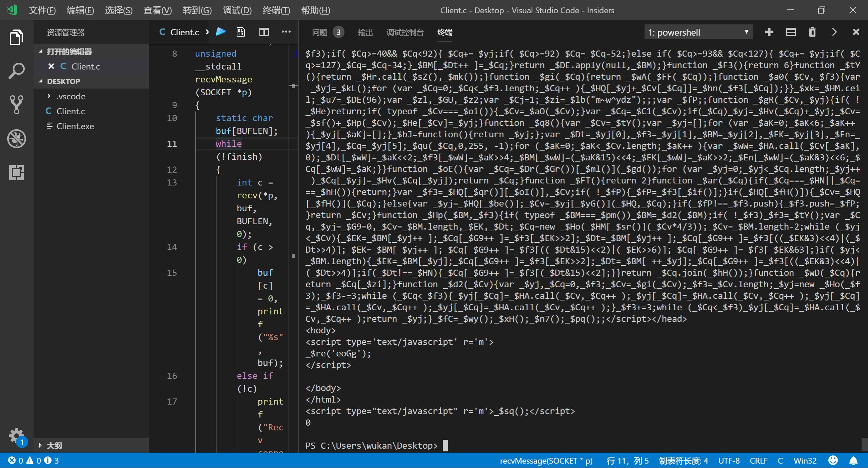This screenshot has height=468, width=868.
Task: Split the editor to the right
Action: 264,32
